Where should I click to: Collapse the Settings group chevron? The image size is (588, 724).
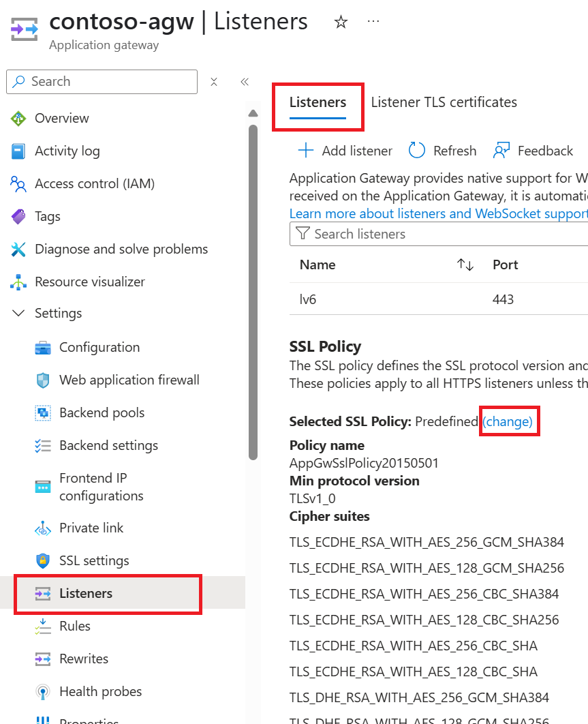(18, 313)
